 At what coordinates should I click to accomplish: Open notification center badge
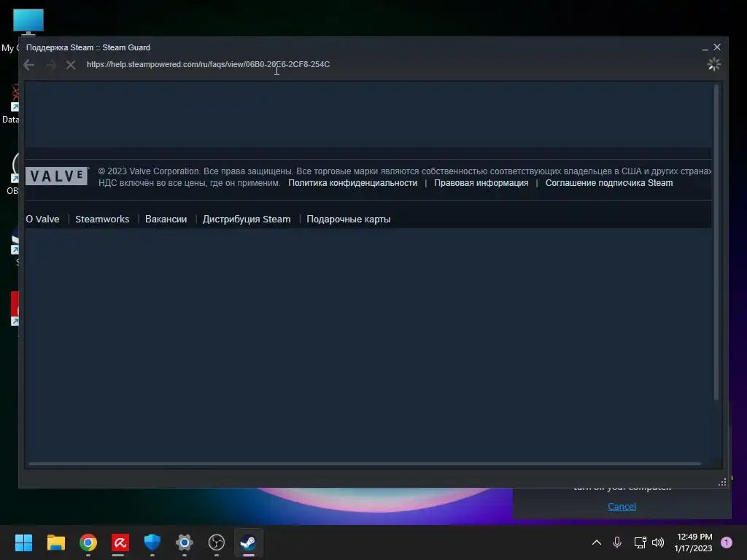click(x=726, y=542)
